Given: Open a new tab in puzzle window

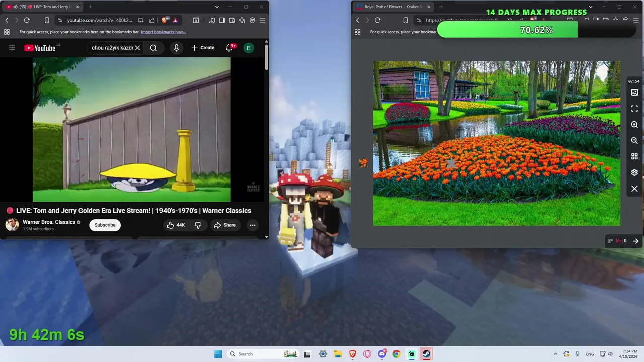Looking at the screenshot, I should click(441, 7).
